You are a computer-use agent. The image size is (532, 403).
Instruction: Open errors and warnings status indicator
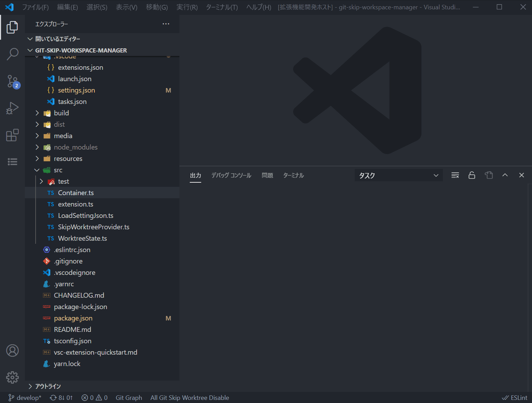94,398
